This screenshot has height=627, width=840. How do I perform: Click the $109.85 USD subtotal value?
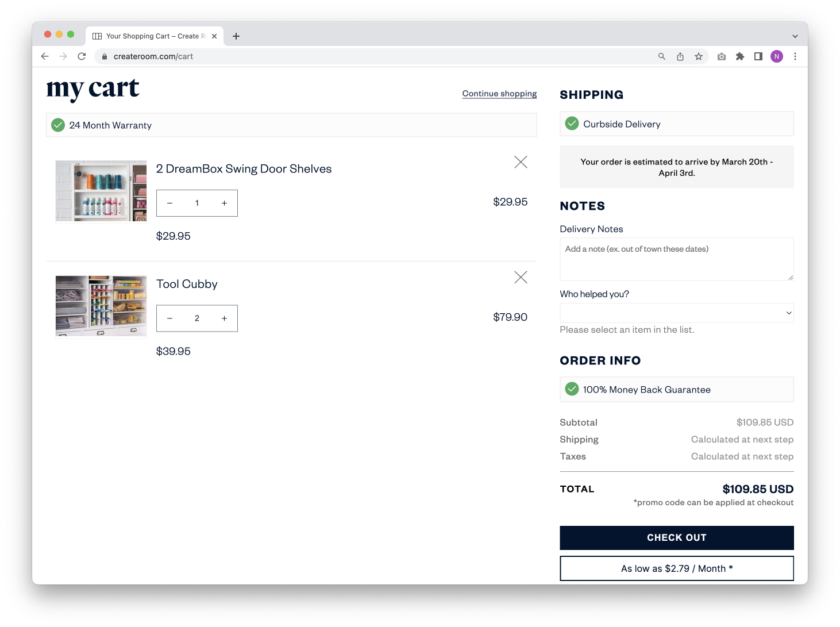765,422
